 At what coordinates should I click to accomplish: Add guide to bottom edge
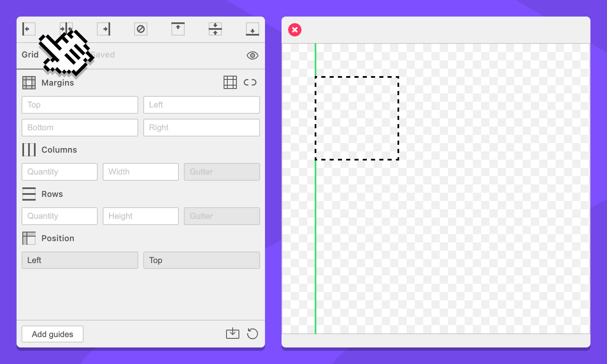click(253, 29)
